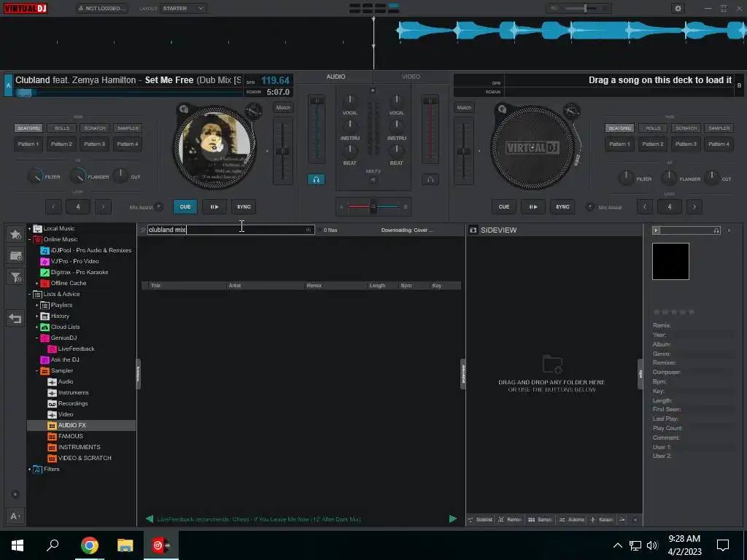Click the Windows Start button
The image size is (747, 560).
coord(18,545)
